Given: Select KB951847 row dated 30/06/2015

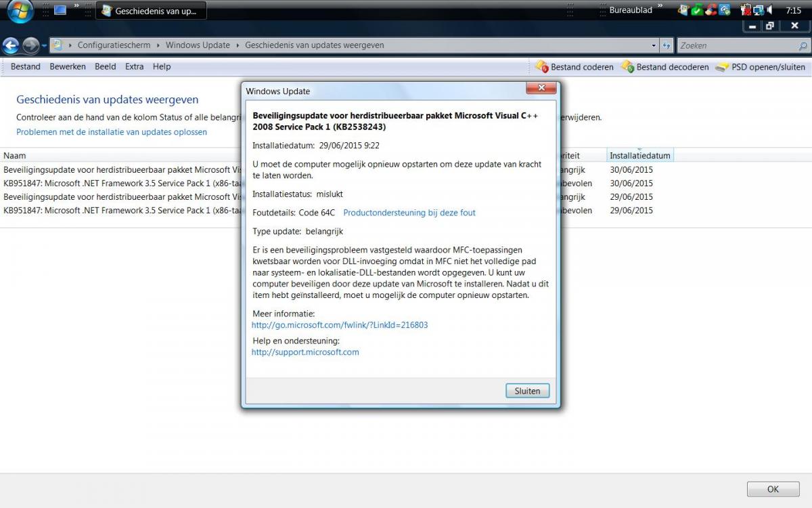Looking at the screenshot, I should point(337,184).
